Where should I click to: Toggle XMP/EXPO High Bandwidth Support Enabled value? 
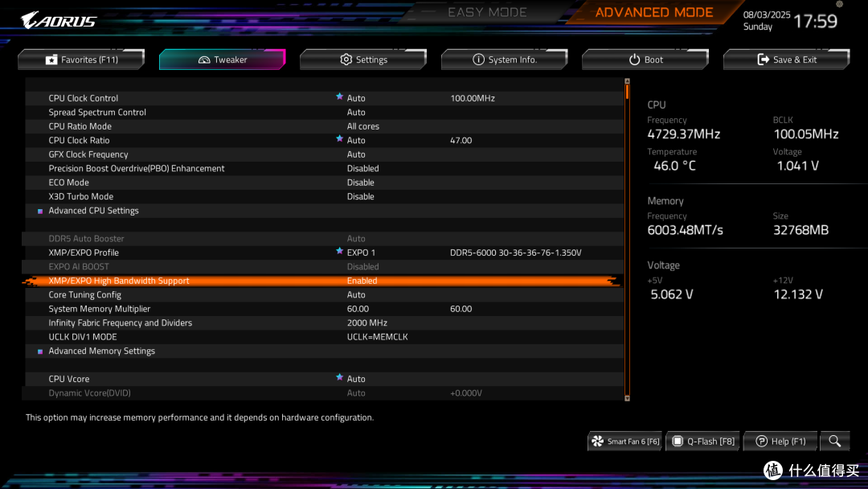click(362, 281)
